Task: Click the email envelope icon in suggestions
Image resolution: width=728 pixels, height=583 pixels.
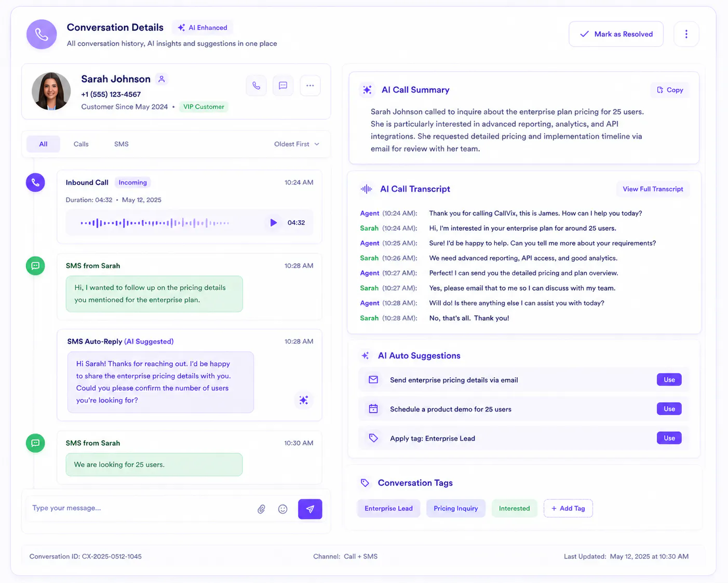Action: [x=373, y=380]
